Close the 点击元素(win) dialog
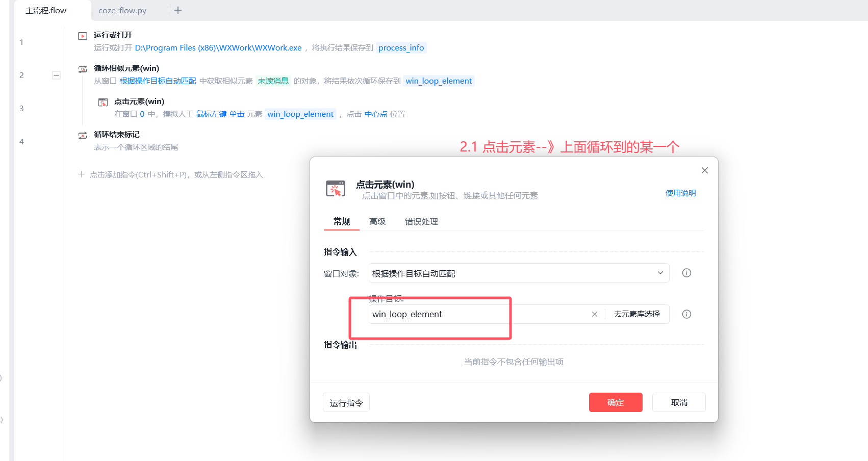The width and height of the screenshot is (868, 461). pos(705,170)
